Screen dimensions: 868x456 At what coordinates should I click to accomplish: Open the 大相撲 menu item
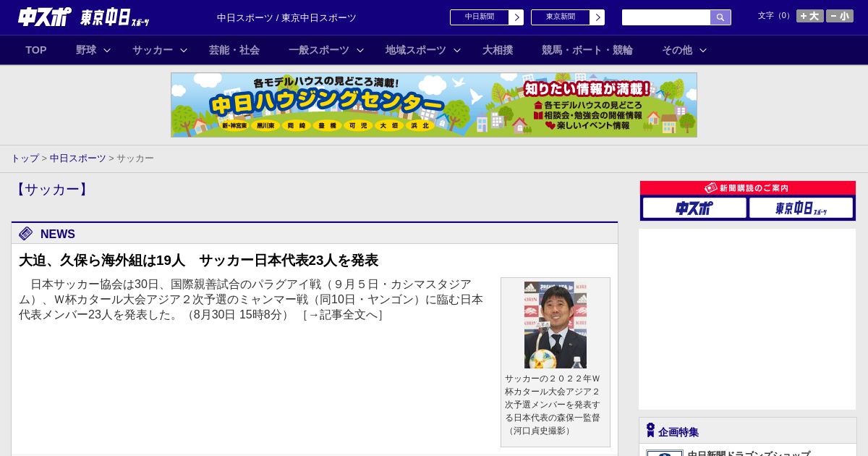[498, 50]
